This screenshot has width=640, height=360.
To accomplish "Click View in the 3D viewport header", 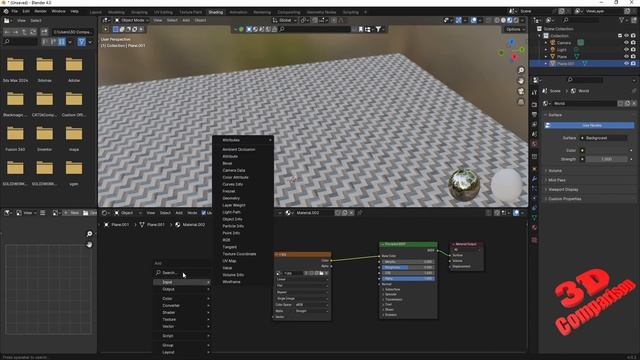I will [158, 20].
